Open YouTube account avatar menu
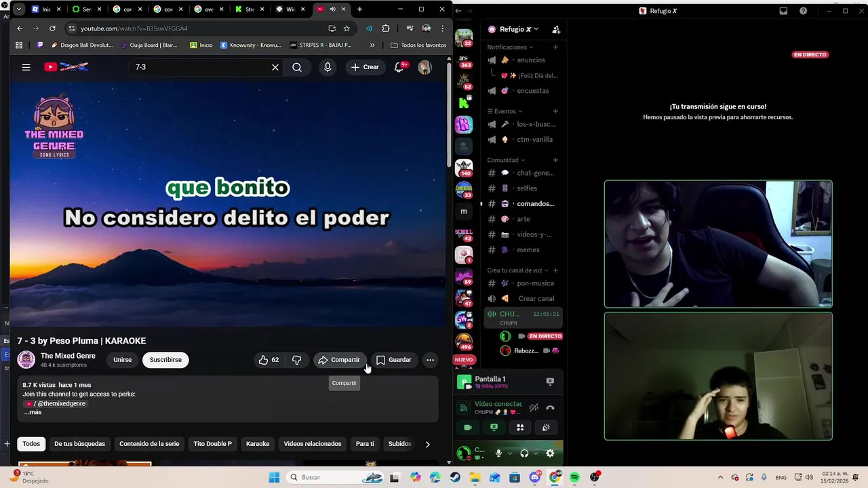The image size is (868, 488). (425, 67)
